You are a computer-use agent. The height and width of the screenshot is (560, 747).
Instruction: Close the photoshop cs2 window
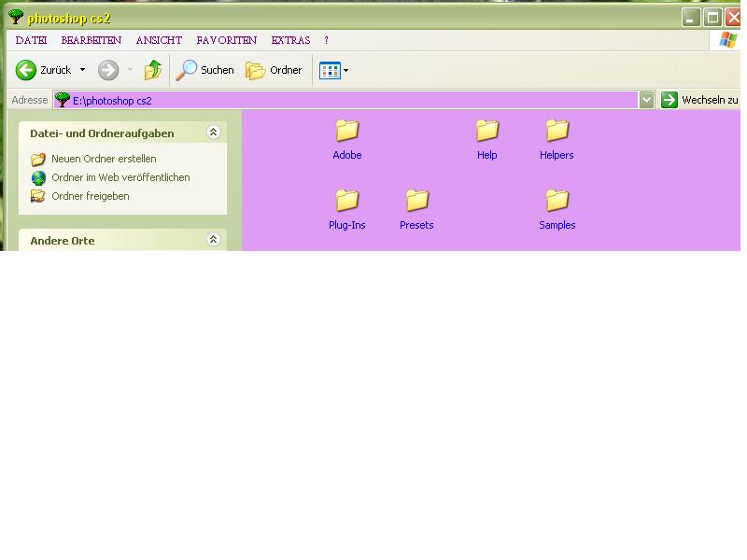(x=733, y=18)
